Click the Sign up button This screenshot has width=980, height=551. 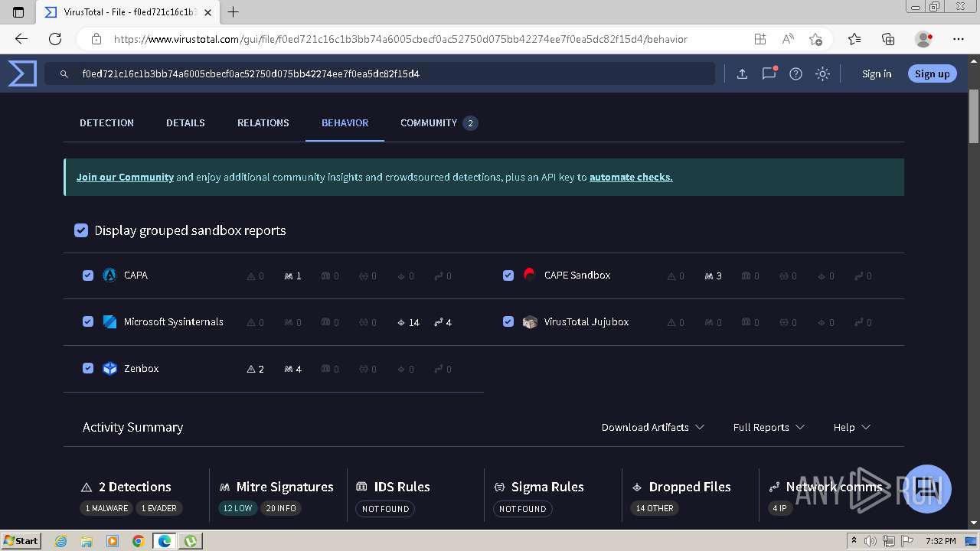[932, 73]
